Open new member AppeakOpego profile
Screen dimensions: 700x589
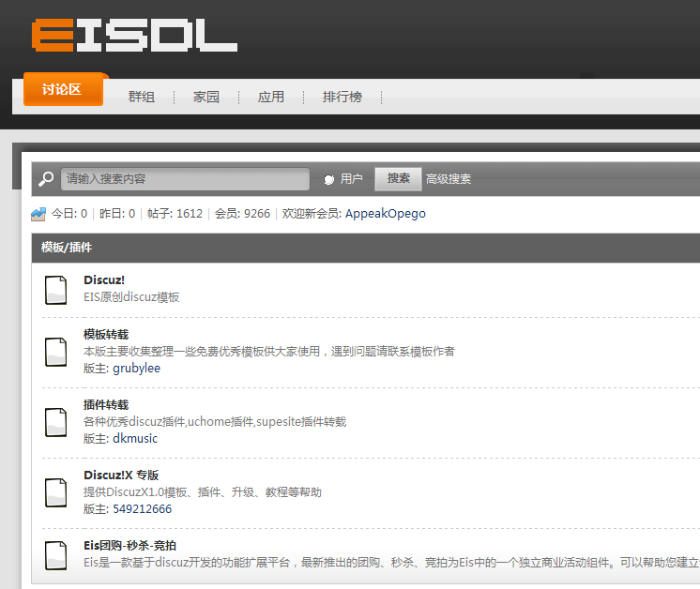click(x=386, y=214)
